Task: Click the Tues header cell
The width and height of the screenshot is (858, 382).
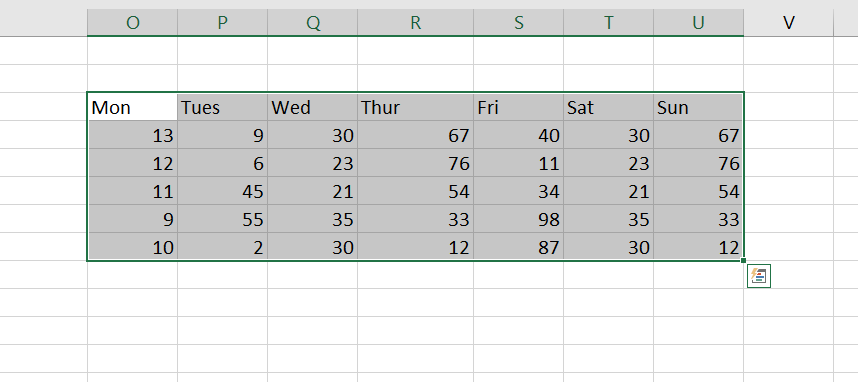Action: [x=222, y=107]
